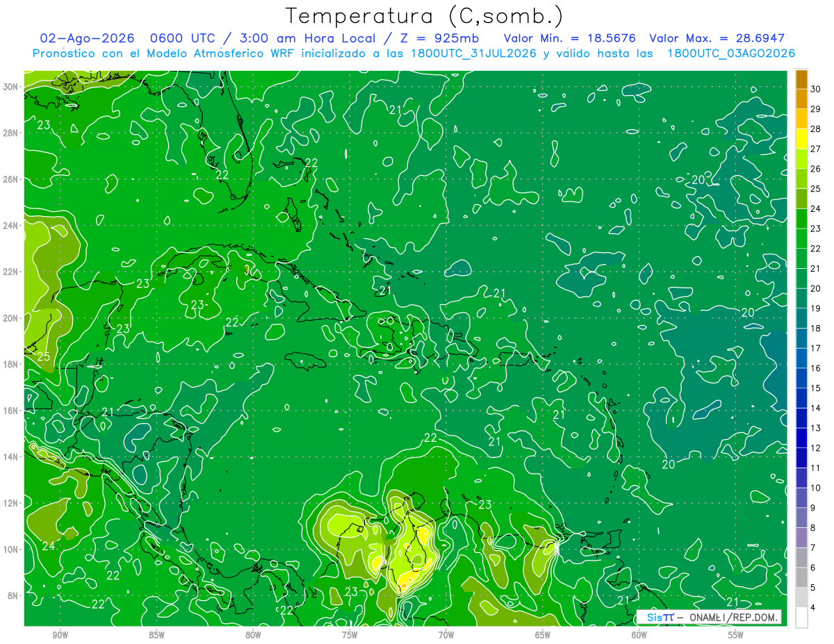This screenshot has width=834, height=644.
Task: Click the '90W' longitude axis label
Action: 60,635
